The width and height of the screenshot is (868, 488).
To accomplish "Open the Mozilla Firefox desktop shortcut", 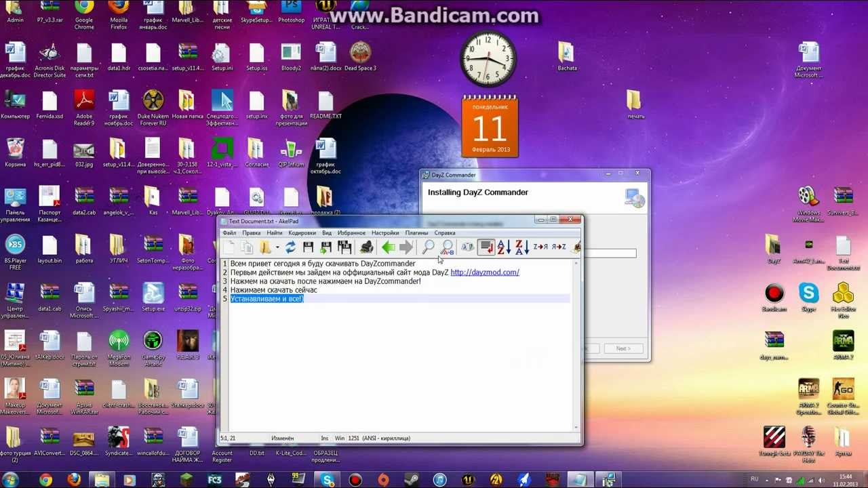I will [x=119, y=15].
